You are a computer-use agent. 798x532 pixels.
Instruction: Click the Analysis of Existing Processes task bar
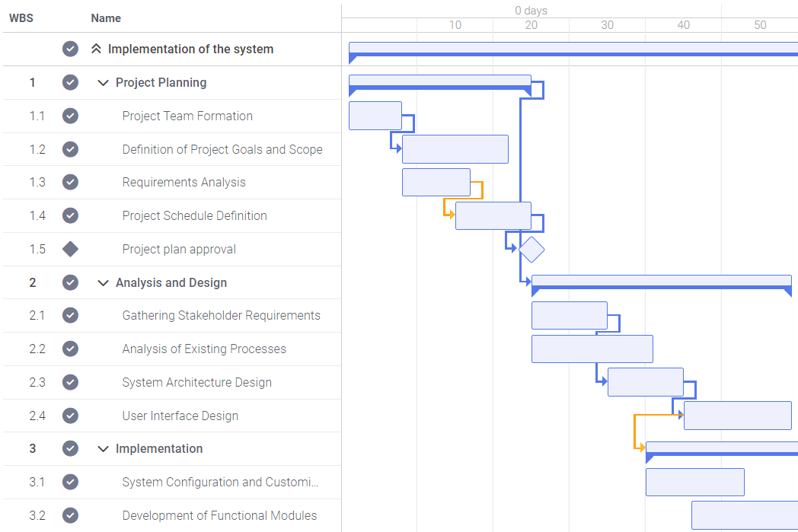[592, 349]
